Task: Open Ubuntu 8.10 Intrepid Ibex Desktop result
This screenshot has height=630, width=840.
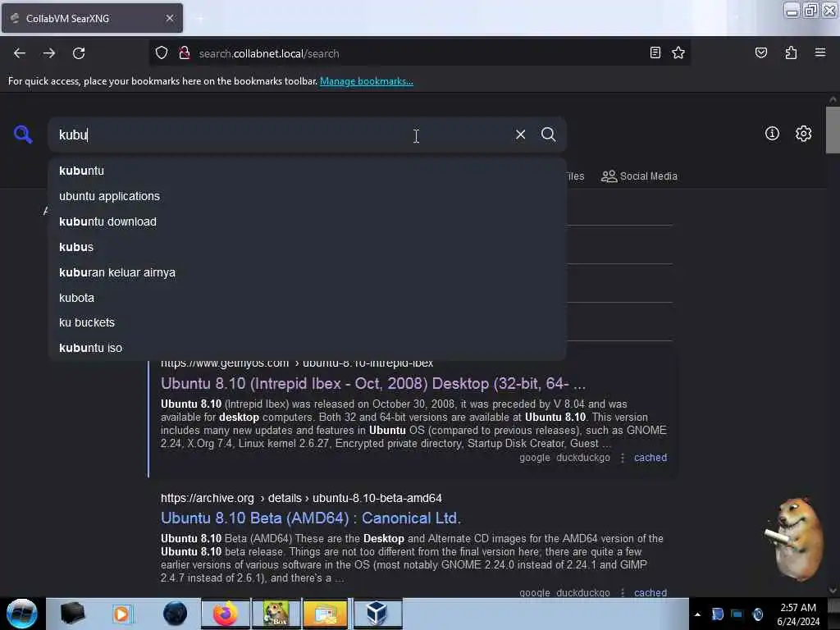Action: pyautogui.click(x=373, y=384)
